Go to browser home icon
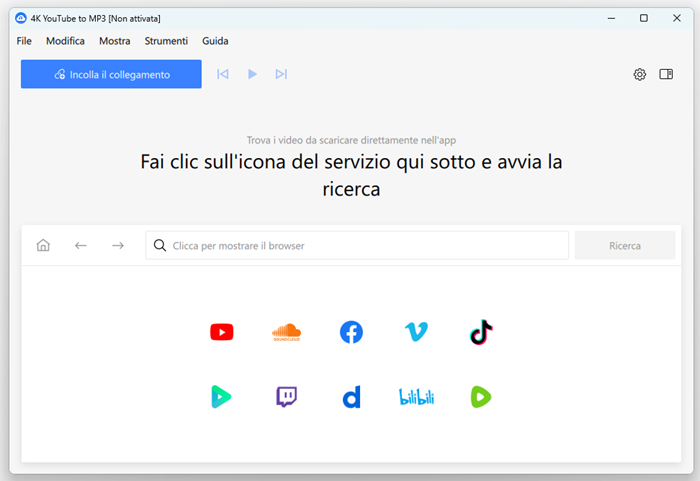 coord(43,245)
